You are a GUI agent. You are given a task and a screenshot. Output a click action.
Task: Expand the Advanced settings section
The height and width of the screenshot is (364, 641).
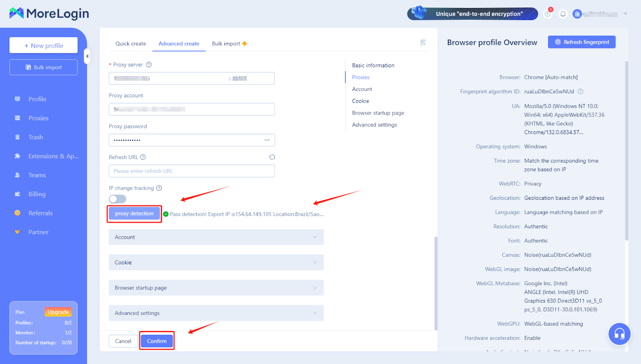pos(216,313)
